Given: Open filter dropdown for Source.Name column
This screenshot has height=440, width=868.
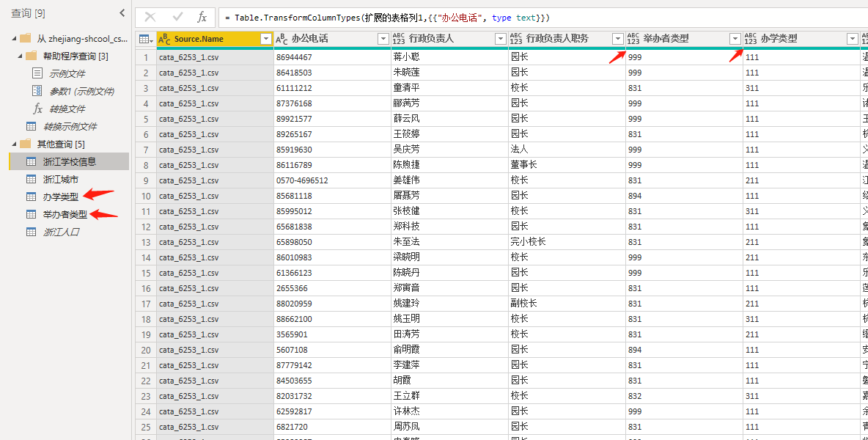Looking at the screenshot, I should pyautogui.click(x=265, y=39).
